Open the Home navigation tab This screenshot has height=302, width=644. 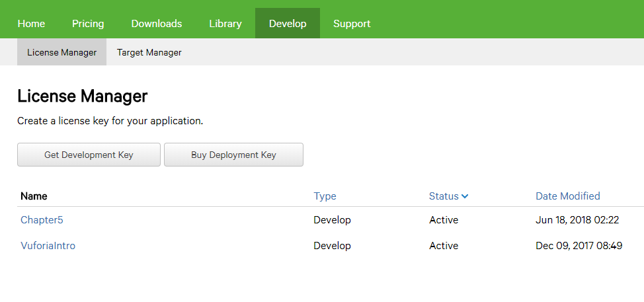point(31,23)
